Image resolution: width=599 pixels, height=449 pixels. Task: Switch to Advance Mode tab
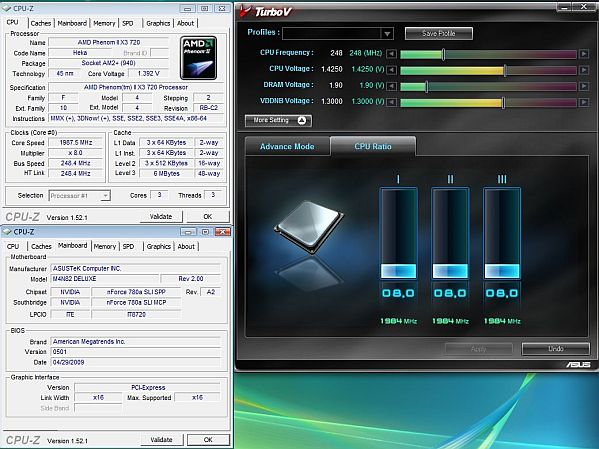coord(287,146)
